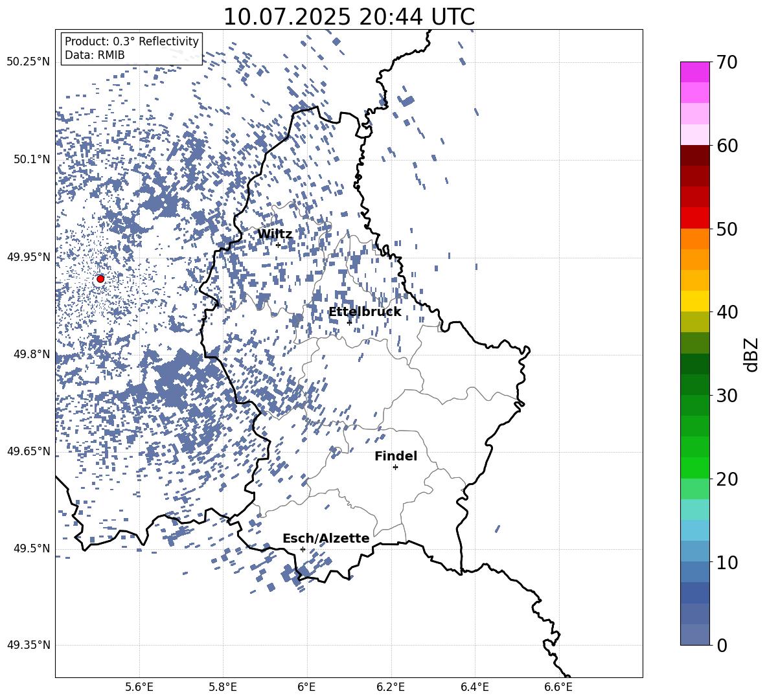The height and width of the screenshot is (700, 767).
Task: Click the 49.35°N latitude label
Action: (x=29, y=645)
